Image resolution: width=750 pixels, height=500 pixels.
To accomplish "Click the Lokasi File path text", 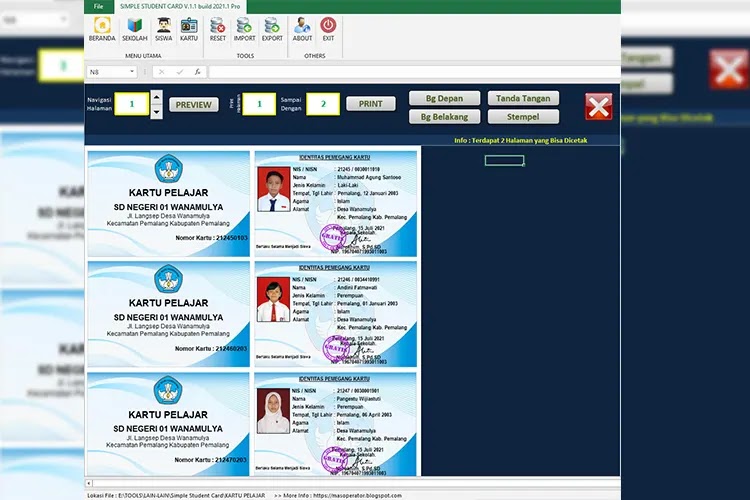I will pyautogui.click(x=176, y=496).
